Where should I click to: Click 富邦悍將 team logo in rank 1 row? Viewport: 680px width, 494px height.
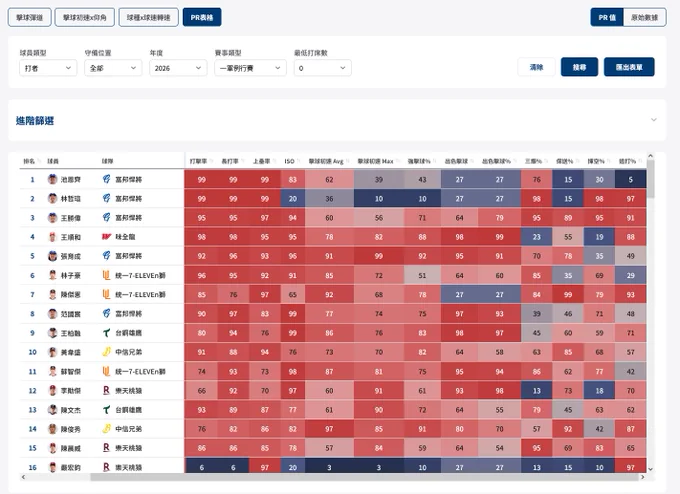coord(107,179)
